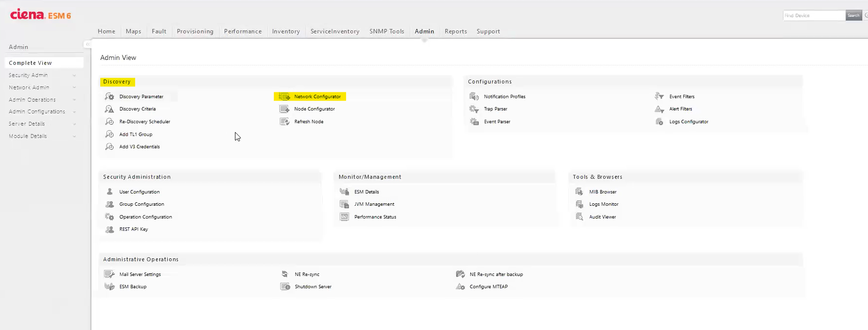Click the Discovery Criteria icon

point(110,109)
